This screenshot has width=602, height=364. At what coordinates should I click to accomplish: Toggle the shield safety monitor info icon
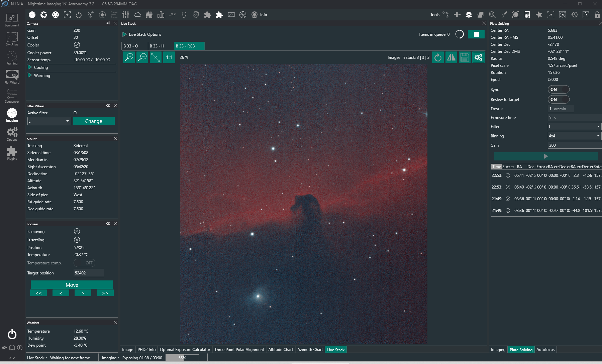pos(196,15)
